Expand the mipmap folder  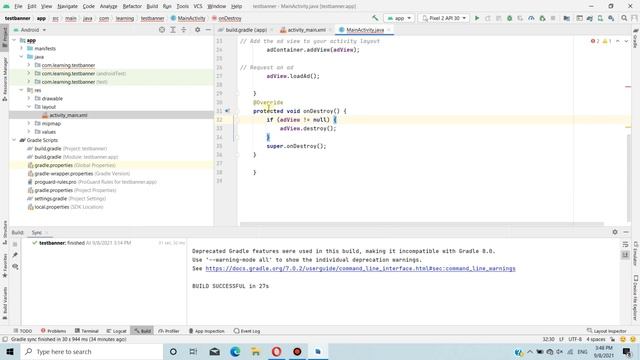coord(29,123)
